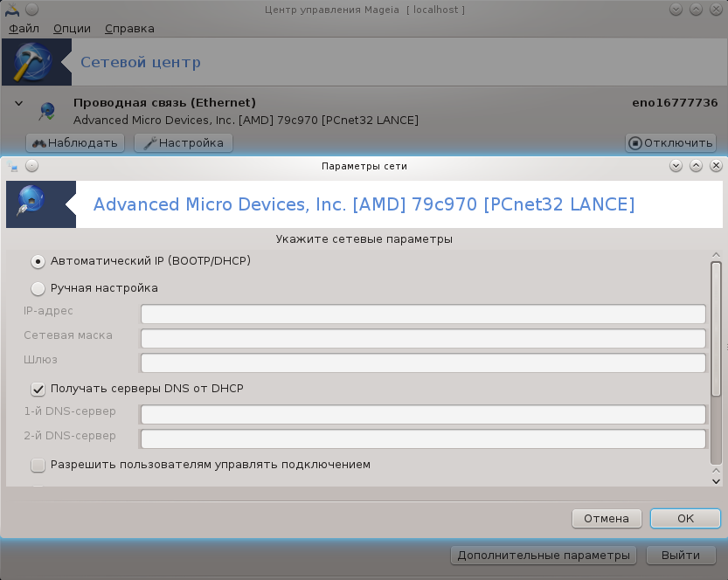
Task: Click the 2-й DNS-сервер field
Action: tap(423, 439)
